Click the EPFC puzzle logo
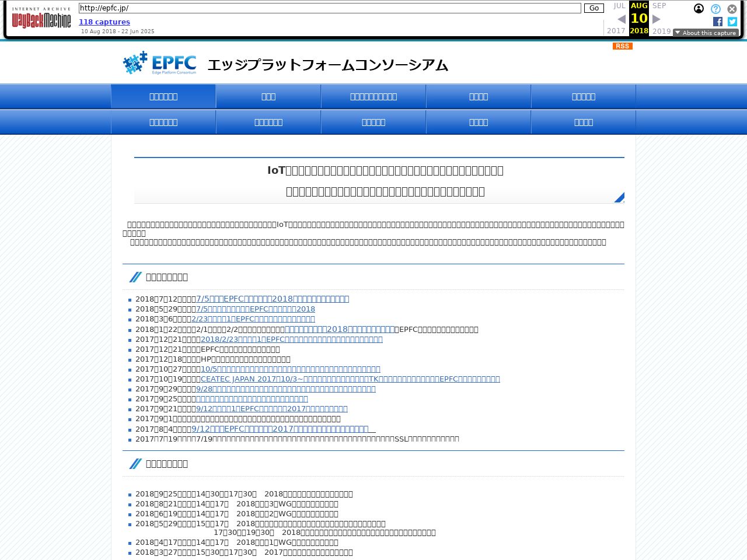The height and width of the screenshot is (560, 747). 159,63
